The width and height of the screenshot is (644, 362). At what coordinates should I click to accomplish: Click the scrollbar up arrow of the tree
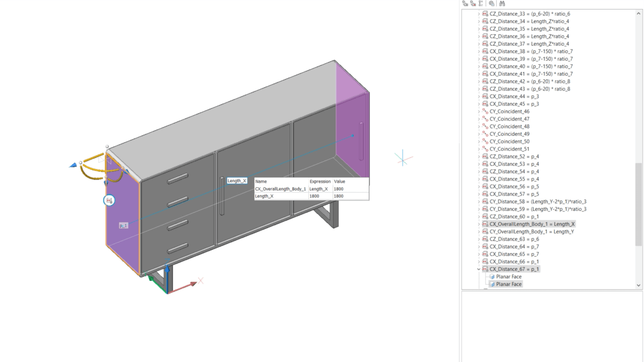pos(638,13)
